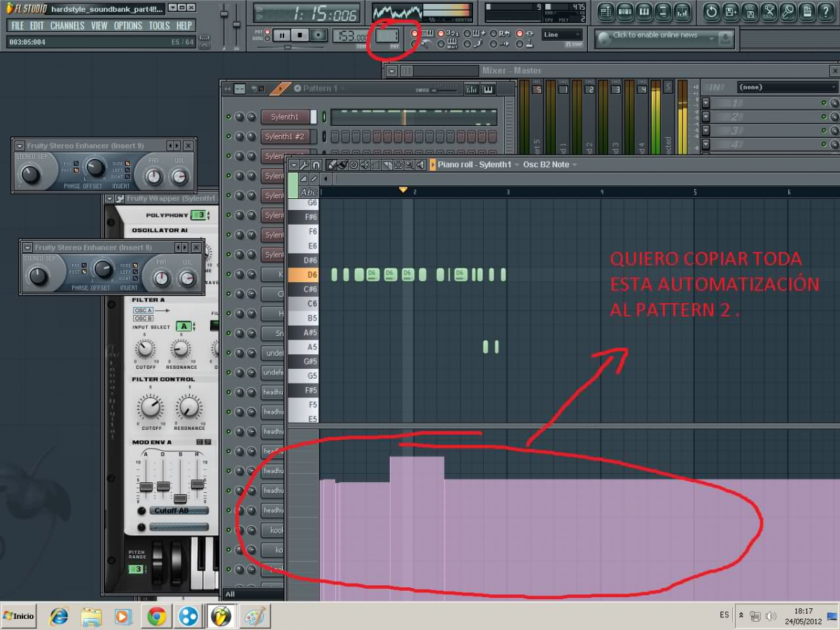Viewport: 840px width, 630px height.
Task: Open the EDIT menu
Action: (36, 26)
